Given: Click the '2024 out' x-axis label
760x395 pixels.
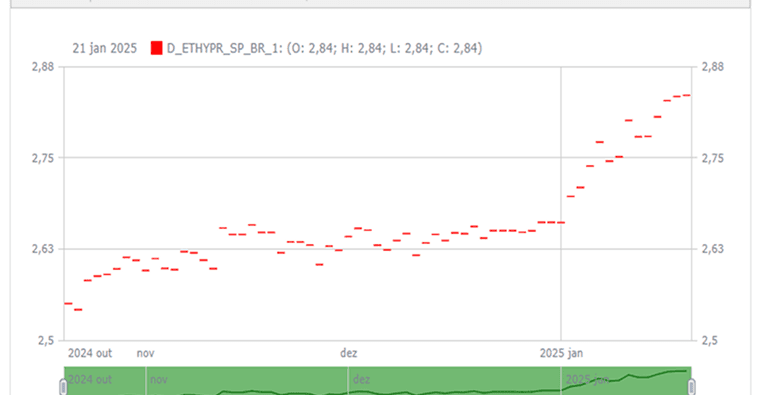Looking at the screenshot, I should [90, 353].
